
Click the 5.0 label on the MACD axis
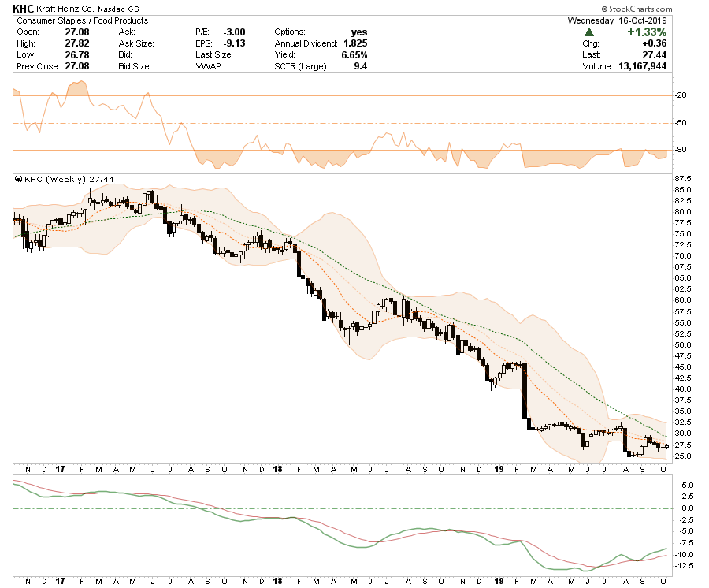(687, 486)
